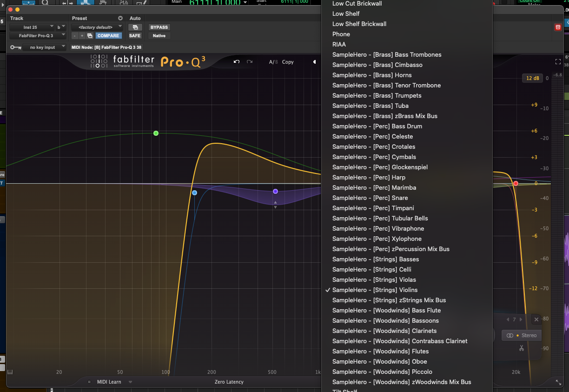Screen dimensions: 569x392
Task: Click the FabFilter Pro-Q 3 logo
Action: pos(147,62)
